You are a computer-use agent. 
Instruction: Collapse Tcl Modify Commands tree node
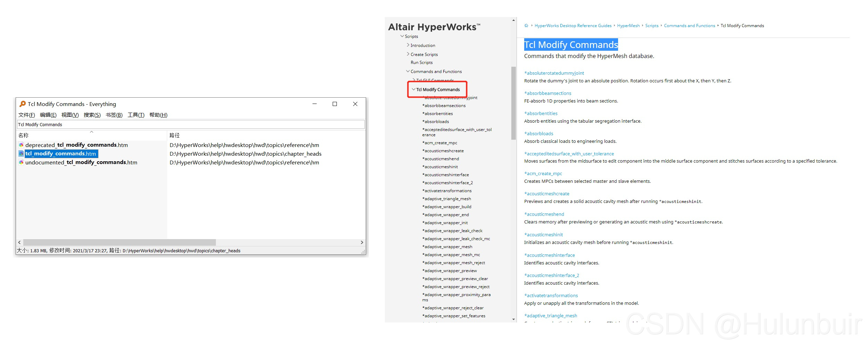click(x=414, y=89)
